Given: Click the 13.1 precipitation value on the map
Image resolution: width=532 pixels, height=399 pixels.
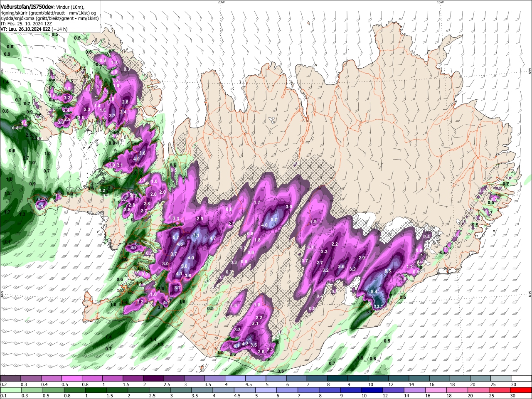Looking at the screenshot, I should 378,306.
